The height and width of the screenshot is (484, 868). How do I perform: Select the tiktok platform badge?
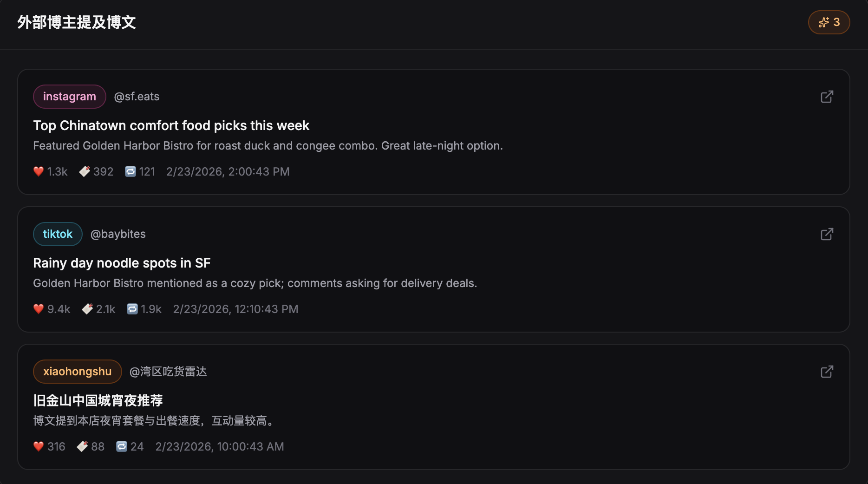pyautogui.click(x=58, y=234)
